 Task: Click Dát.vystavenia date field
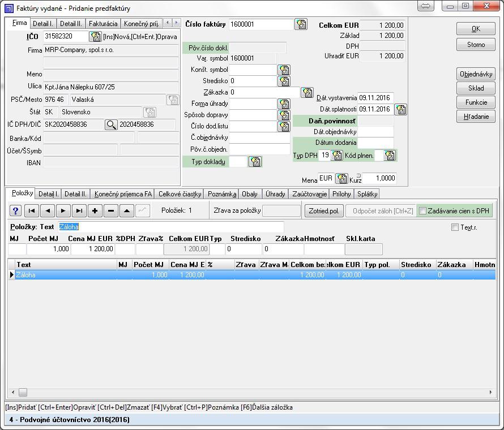375,98
